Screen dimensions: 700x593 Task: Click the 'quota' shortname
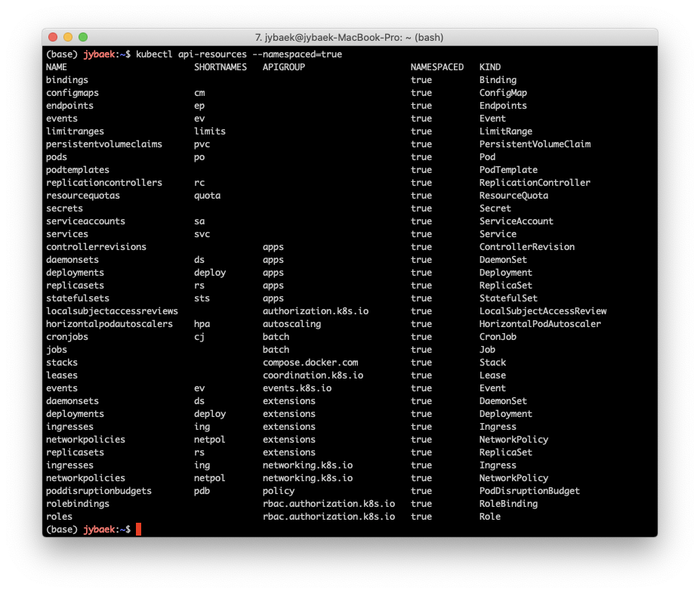[207, 196]
